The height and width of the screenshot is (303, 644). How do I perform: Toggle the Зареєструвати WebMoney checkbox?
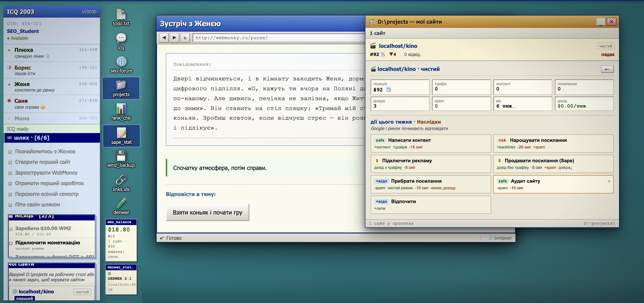pos(10,173)
